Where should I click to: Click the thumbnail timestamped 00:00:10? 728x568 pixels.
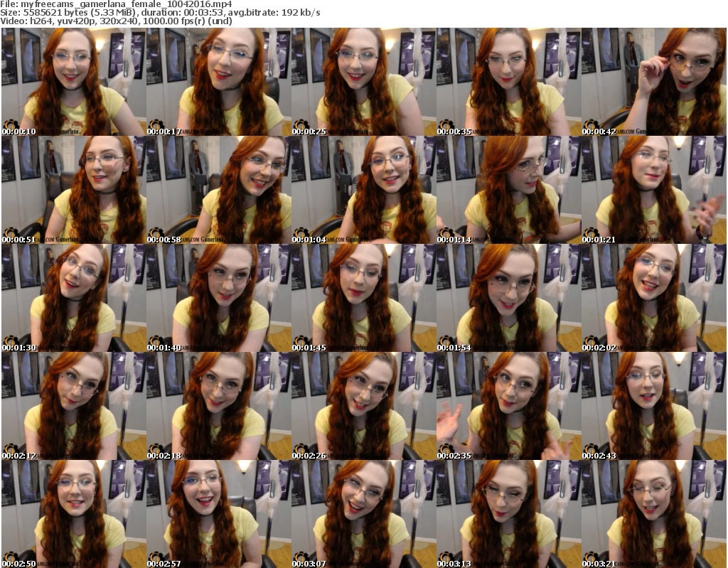73,82
